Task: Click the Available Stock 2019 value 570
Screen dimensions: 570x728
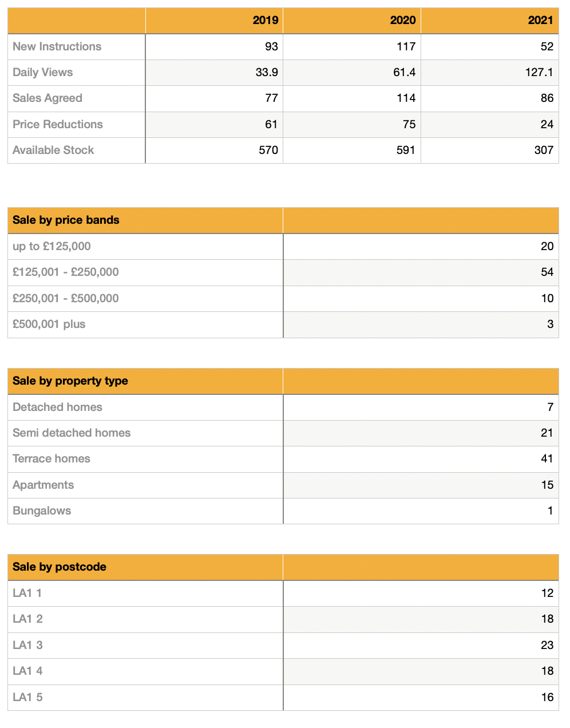Action: (268, 150)
